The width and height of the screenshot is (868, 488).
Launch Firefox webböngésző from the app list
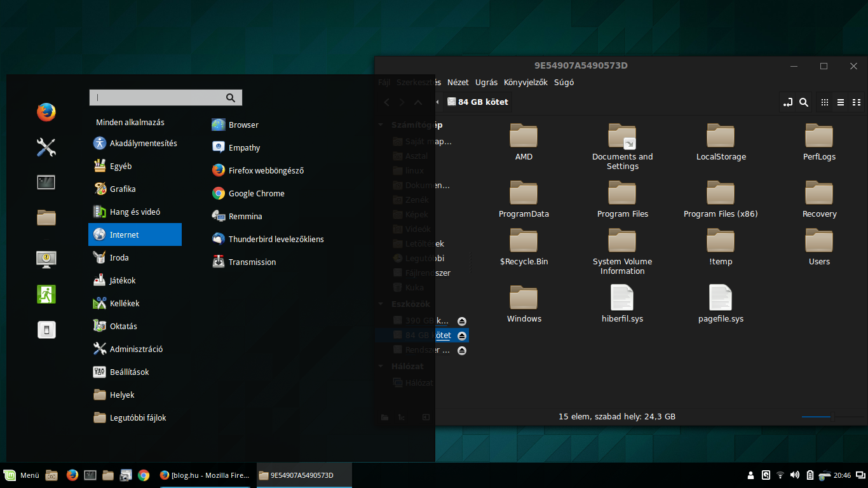click(258, 170)
